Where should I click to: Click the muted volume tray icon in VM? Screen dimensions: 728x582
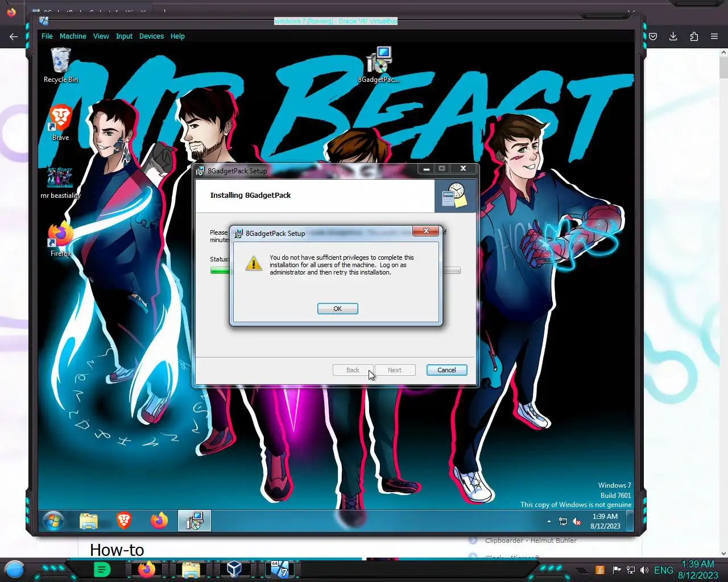[577, 521]
